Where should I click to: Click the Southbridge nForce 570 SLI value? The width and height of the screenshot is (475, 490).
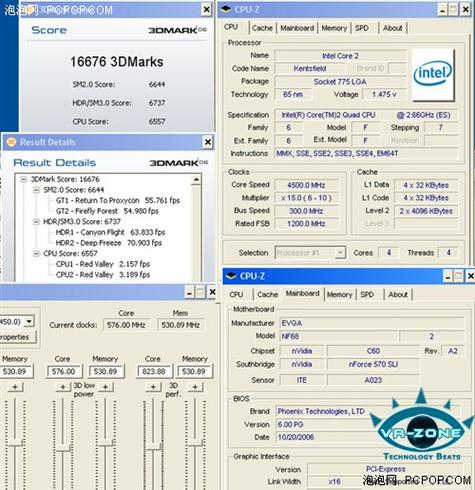coord(373,364)
